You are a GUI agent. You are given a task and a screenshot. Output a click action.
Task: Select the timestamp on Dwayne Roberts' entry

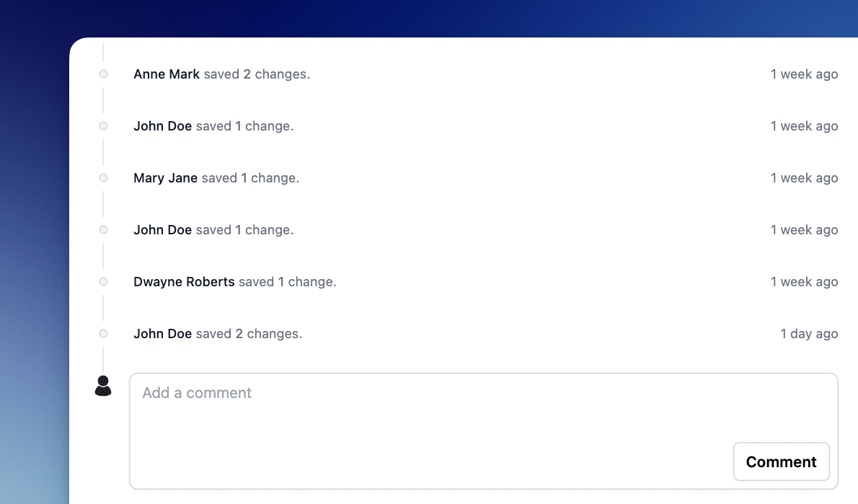[x=804, y=282]
